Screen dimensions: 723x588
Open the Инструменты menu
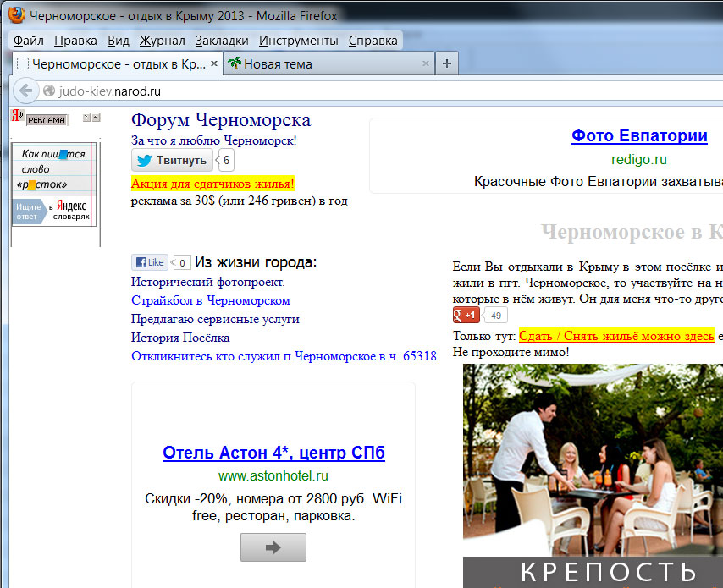298,41
